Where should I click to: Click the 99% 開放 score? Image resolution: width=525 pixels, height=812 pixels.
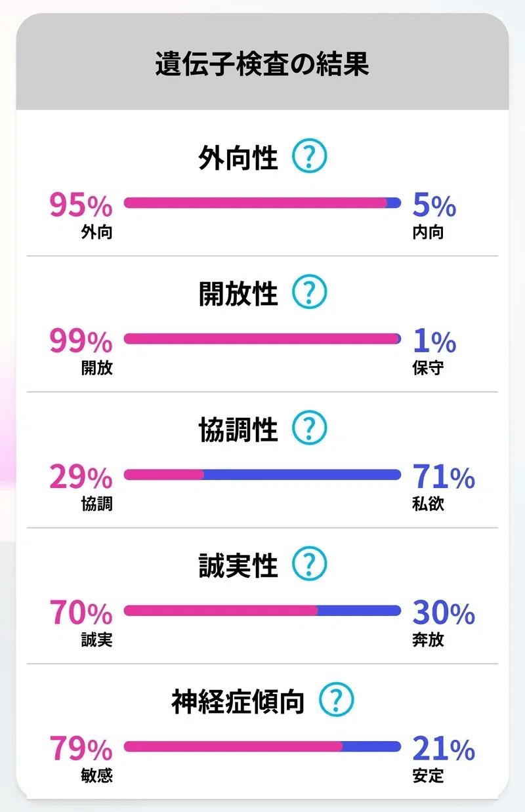[81, 351]
